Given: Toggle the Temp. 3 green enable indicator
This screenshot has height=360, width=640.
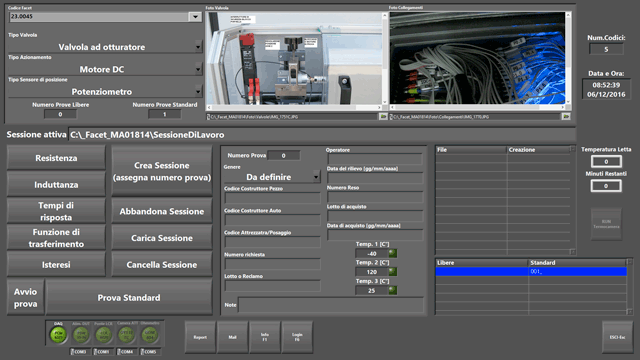Looking at the screenshot, I should (392, 291).
